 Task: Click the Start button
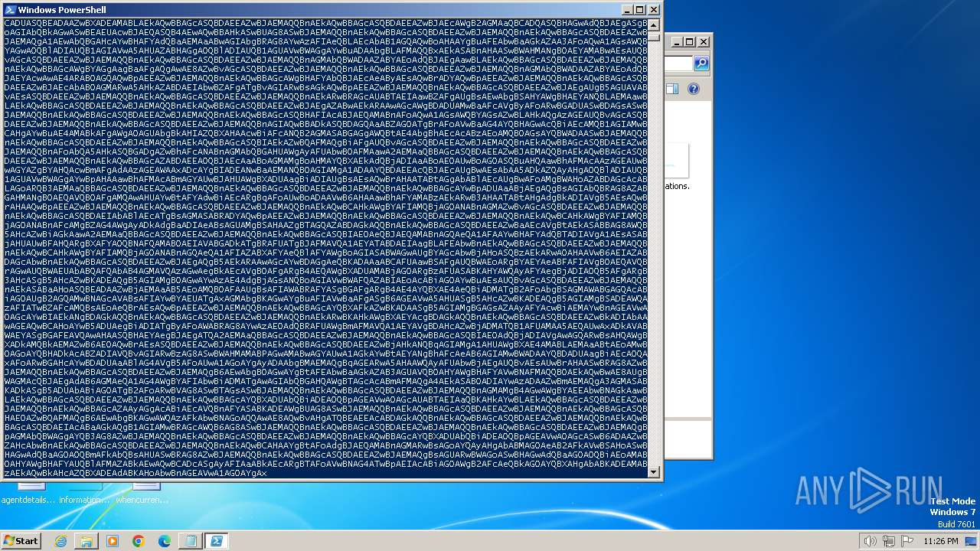pyautogui.click(x=21, y=540)
